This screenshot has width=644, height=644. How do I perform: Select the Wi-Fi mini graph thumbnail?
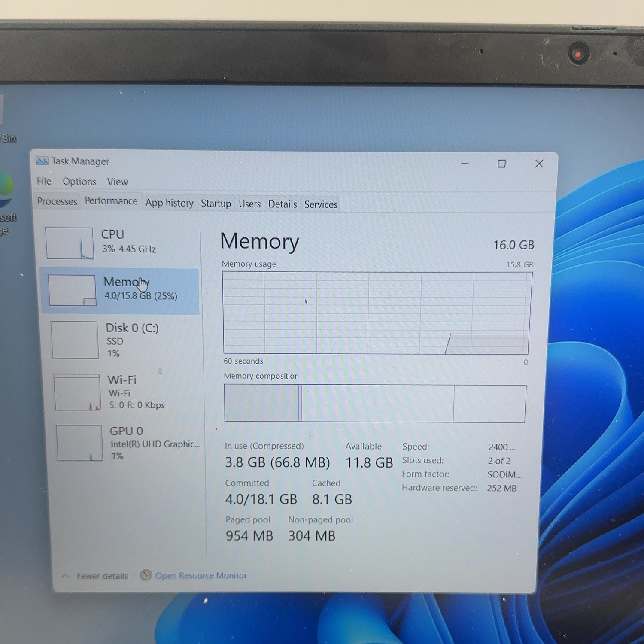(x=77, y=392)
